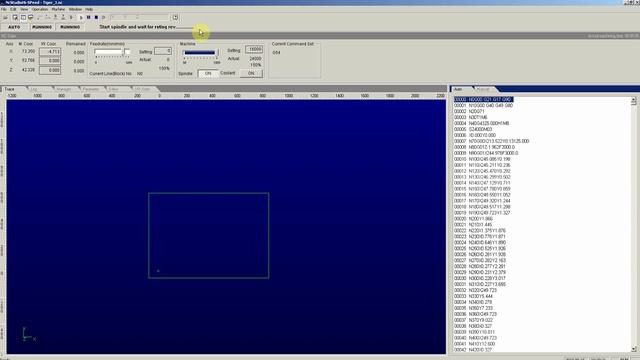Open the Operation menu

pos(40,9)
